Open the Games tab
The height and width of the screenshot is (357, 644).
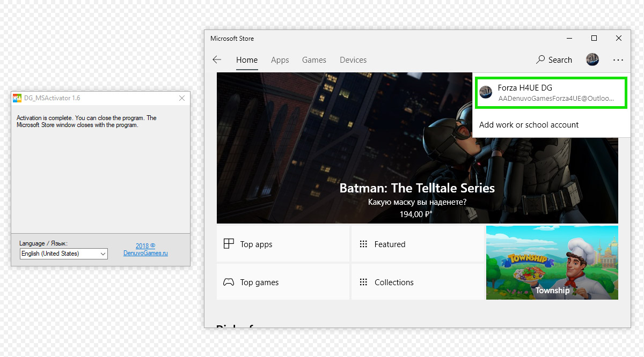point(314,60)
